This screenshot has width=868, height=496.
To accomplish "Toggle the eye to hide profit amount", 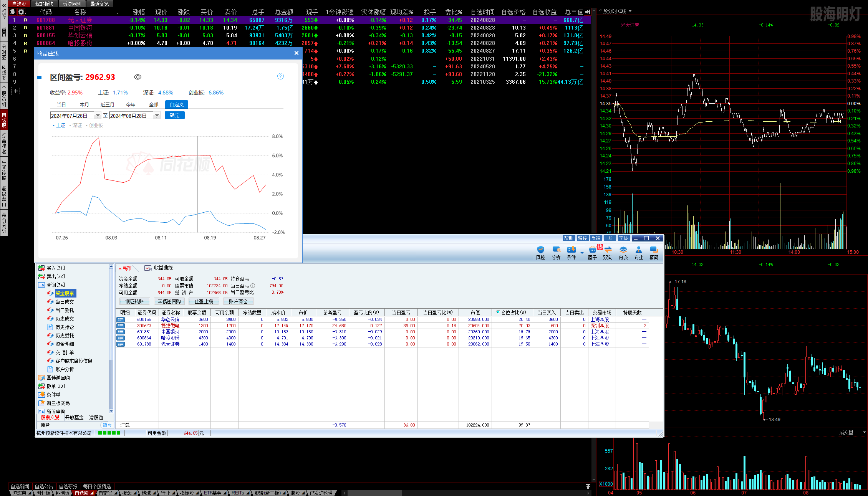I will (137, 77).
